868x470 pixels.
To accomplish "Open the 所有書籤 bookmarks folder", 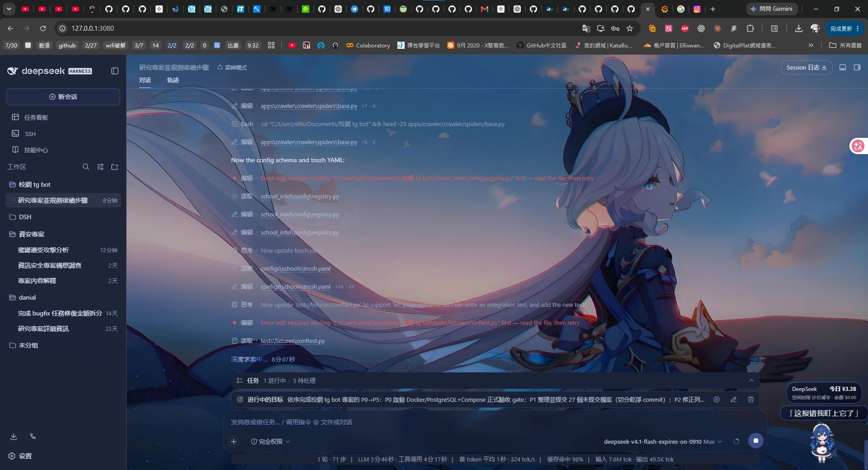I will (845, 45).
